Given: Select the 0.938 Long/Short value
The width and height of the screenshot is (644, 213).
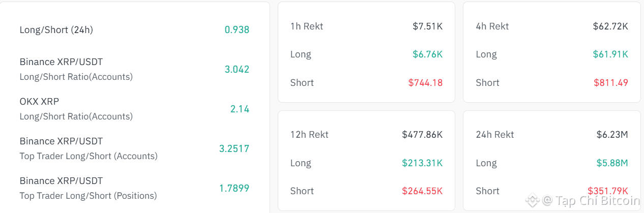Looking at the screenshot, I should [237, 30].
